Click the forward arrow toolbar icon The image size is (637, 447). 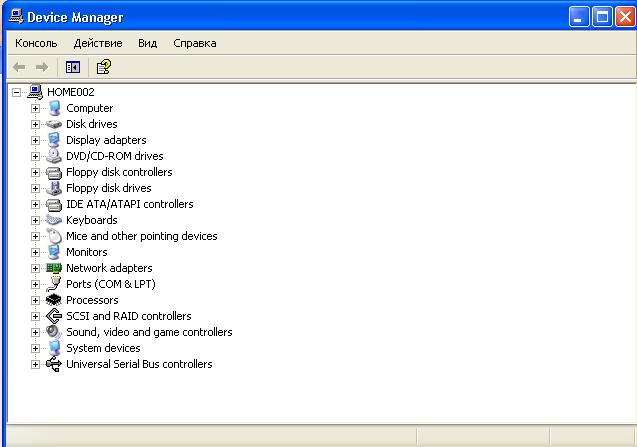coord(42,67)
